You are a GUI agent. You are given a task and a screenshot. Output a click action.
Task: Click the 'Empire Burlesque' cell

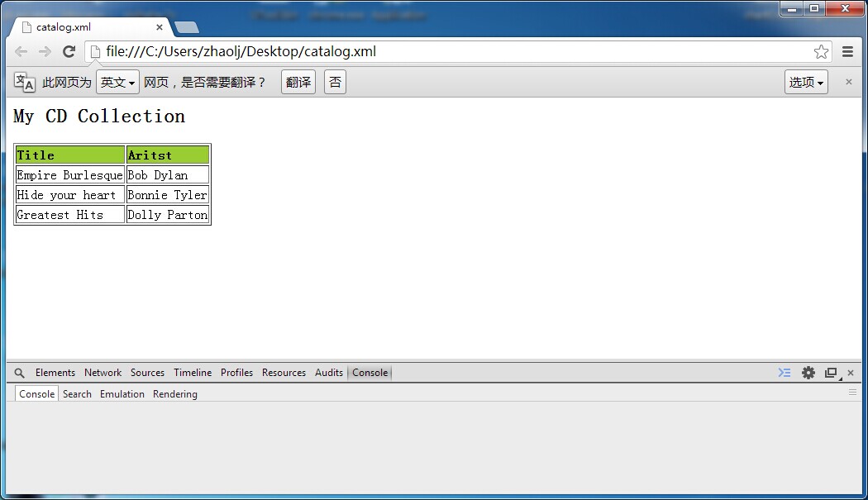tap(70, 175)
